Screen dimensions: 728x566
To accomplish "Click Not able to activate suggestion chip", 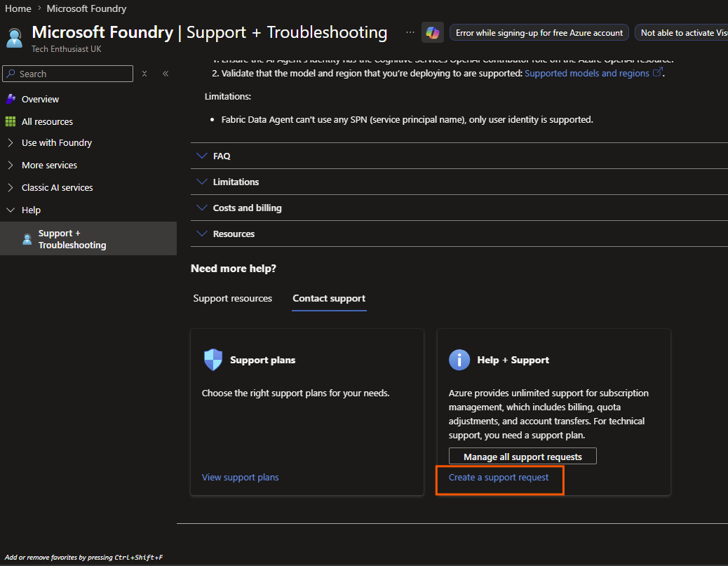I will tap(681, 32).
